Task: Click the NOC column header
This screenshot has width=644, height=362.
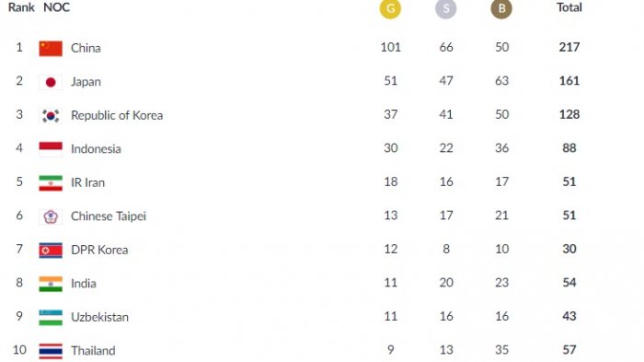Action: (x=57, y=7)
